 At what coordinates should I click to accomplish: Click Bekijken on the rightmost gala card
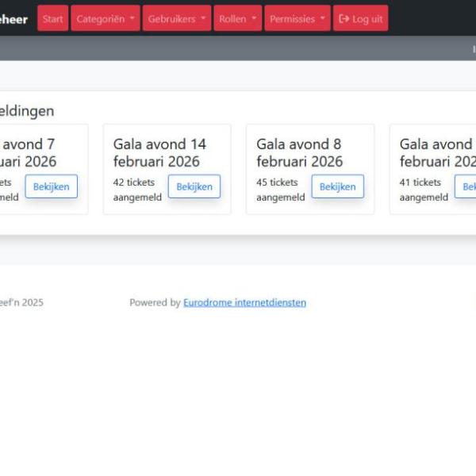click(x=467, y=186)
